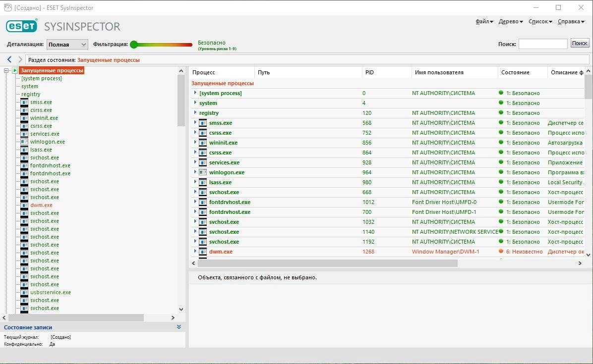Viewport: 593px width, 364px height.
Task: Select usbsrservice.exe in the tree
Action: pyautogui.click(x=50, y=292)
